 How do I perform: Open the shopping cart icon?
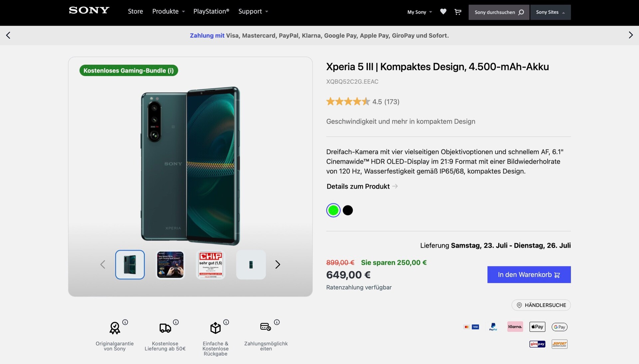pos(458,12)
